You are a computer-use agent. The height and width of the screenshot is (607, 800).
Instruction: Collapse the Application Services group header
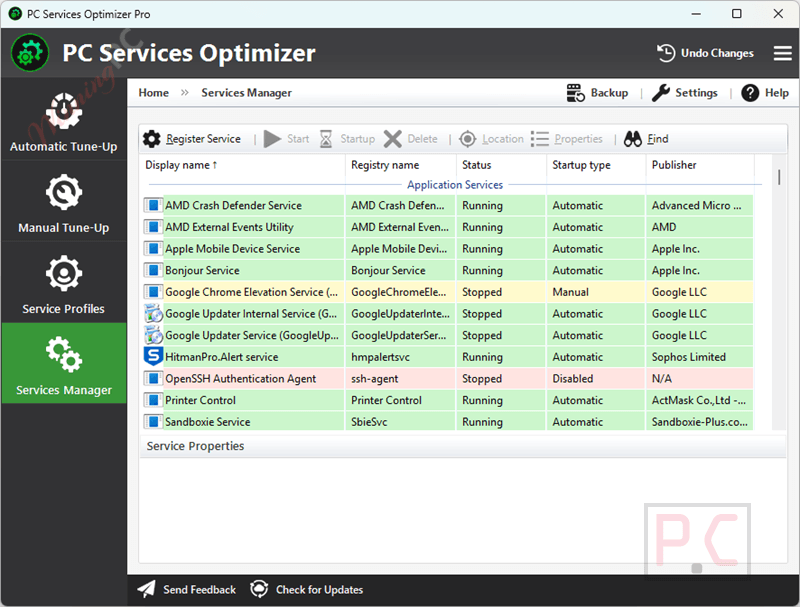[455, 185]
